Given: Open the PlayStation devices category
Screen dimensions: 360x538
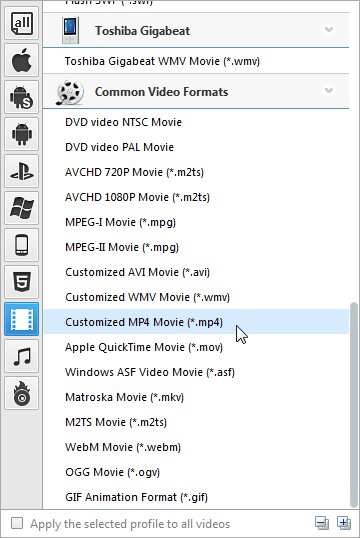Looking at the screenshot, I should [22, 171].
